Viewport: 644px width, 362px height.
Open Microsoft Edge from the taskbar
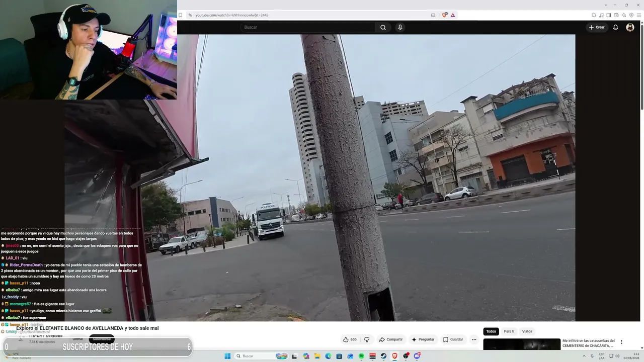pyautogui.click(x=329, y=356)
